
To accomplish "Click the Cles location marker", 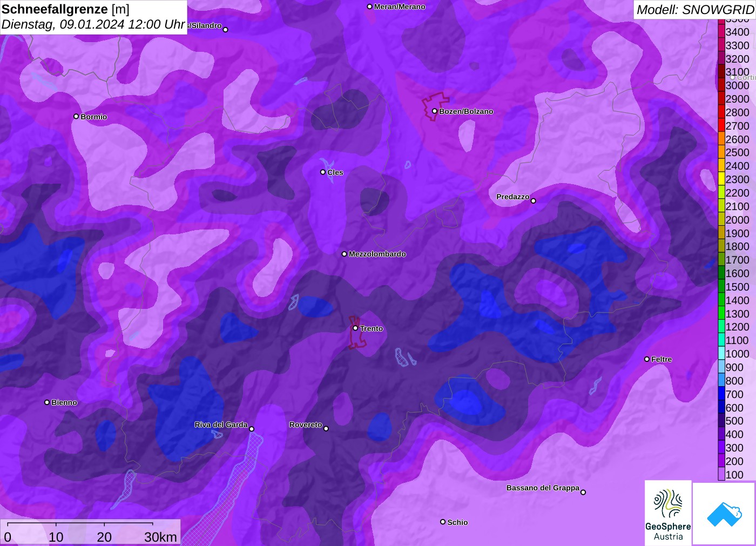I will tap(323, 172).
